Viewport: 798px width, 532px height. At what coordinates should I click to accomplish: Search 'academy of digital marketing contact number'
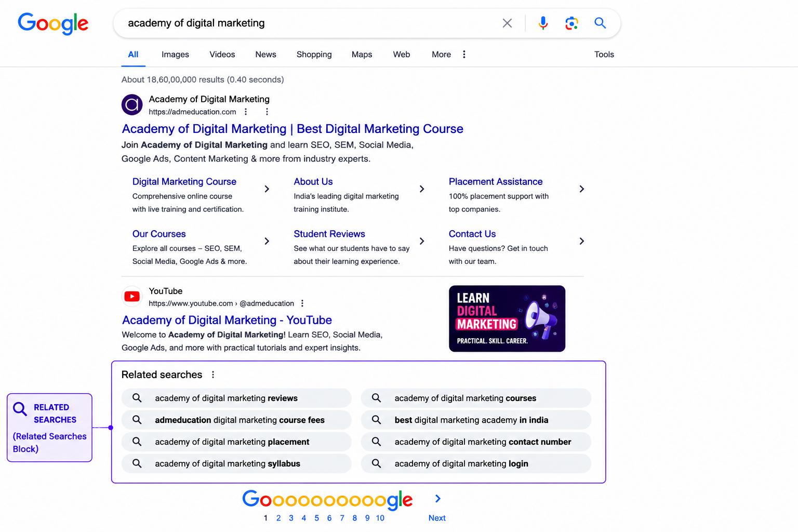click(476, 442)
